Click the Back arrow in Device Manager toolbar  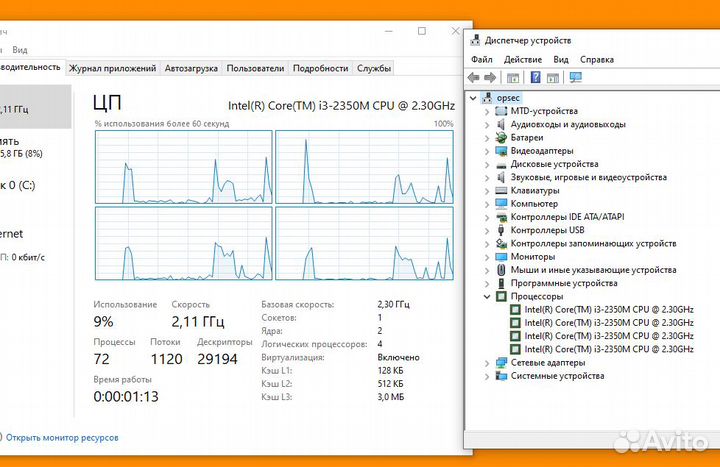473,78
